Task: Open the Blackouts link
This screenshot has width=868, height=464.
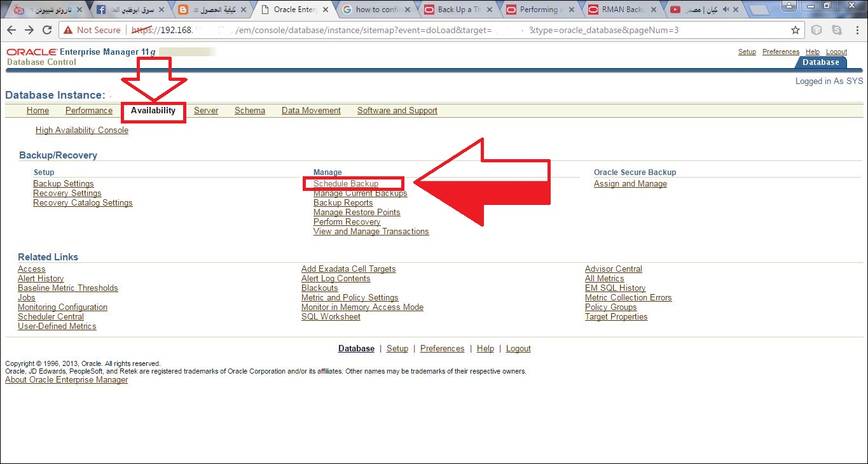Action: click(320, 288)
